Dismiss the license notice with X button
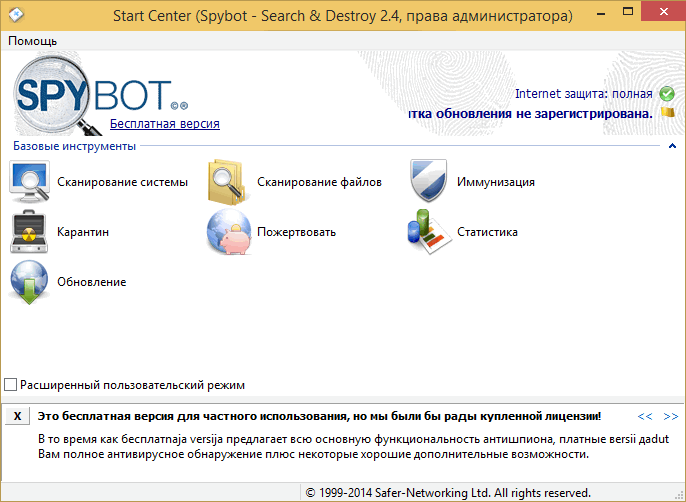The height and width of the screenshot is (502, 686). coord(17,416)
